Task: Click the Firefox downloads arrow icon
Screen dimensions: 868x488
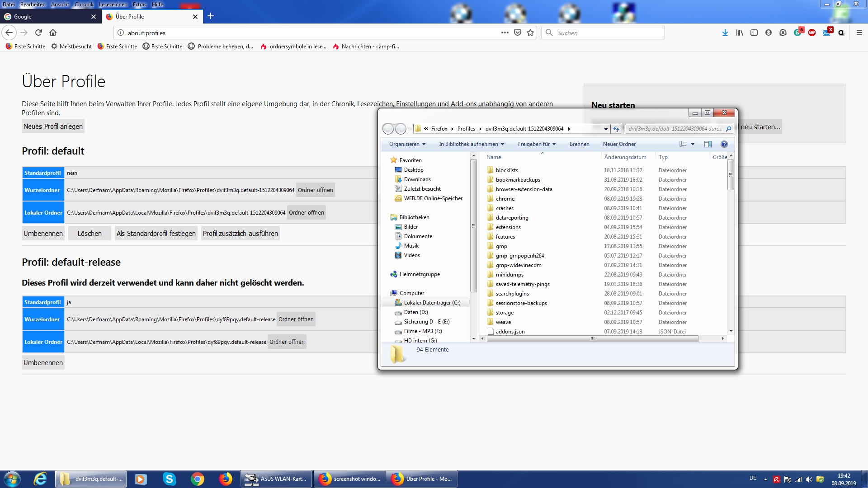Action: (x=725, y=33)
